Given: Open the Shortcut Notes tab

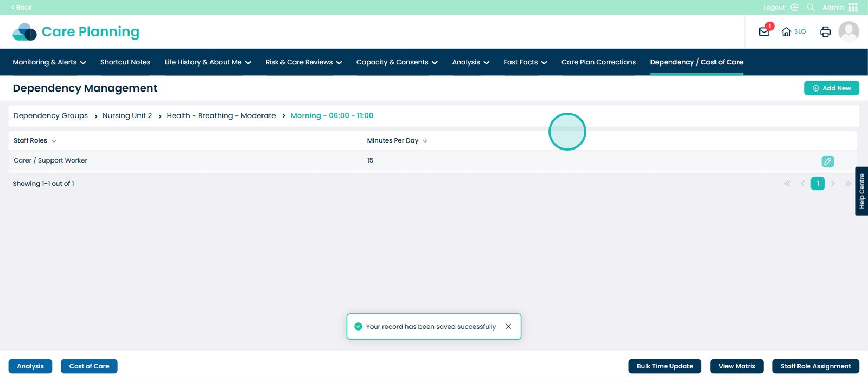Looking at the screenshot, I should click(125, 62).
